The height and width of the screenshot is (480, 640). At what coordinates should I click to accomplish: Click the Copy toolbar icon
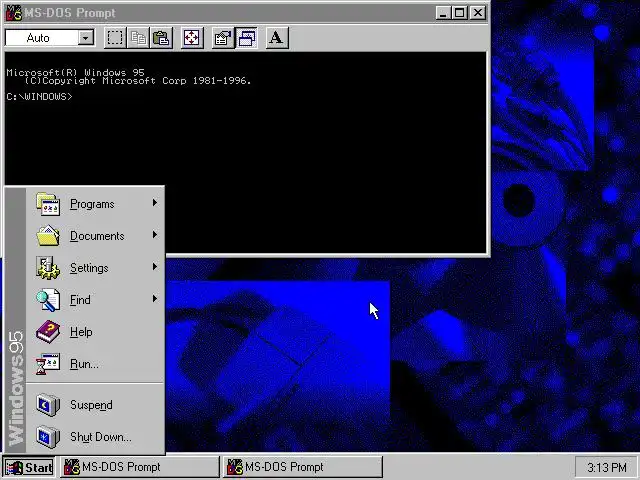(x=138, y=38)
